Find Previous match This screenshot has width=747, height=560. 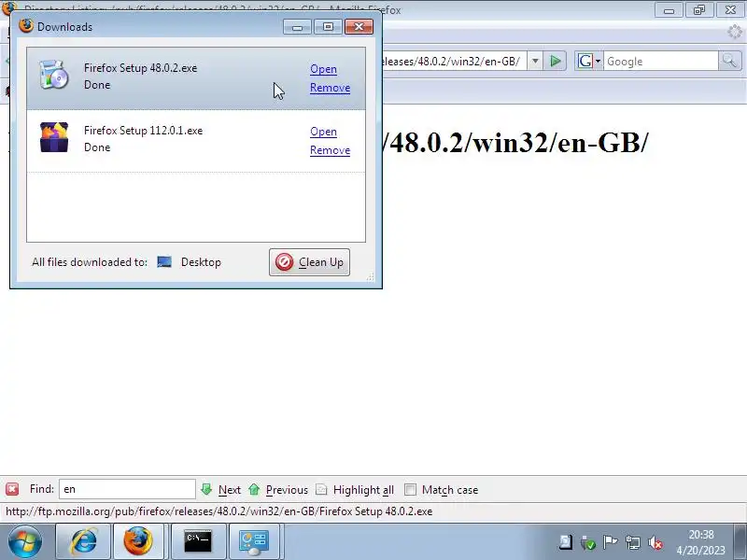pos(277,489)
